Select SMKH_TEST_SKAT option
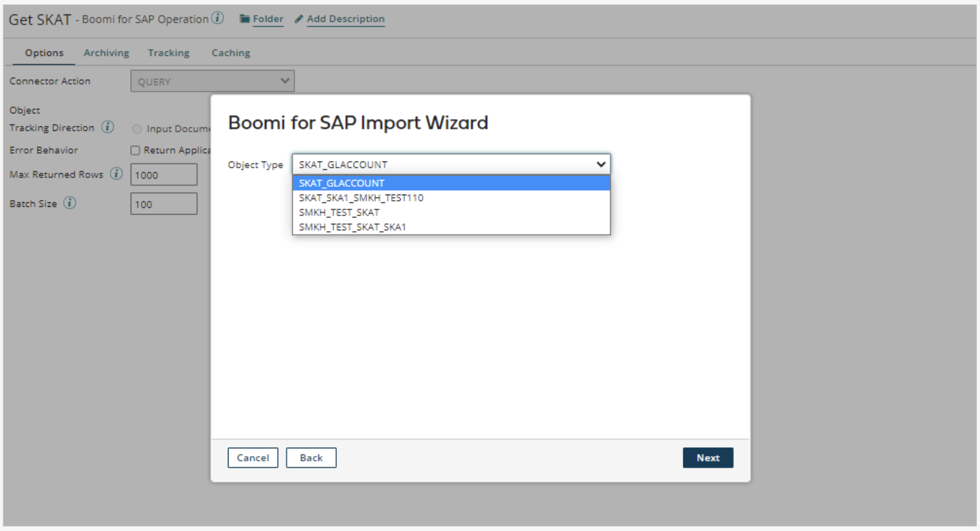 (x=339, y=212)
